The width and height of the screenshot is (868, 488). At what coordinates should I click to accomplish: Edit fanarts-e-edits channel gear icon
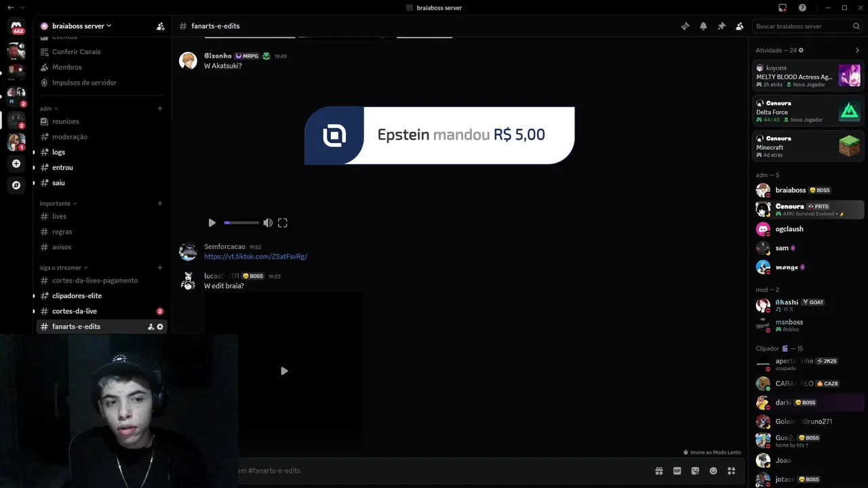pyautogui.click(x=160, y=327)
